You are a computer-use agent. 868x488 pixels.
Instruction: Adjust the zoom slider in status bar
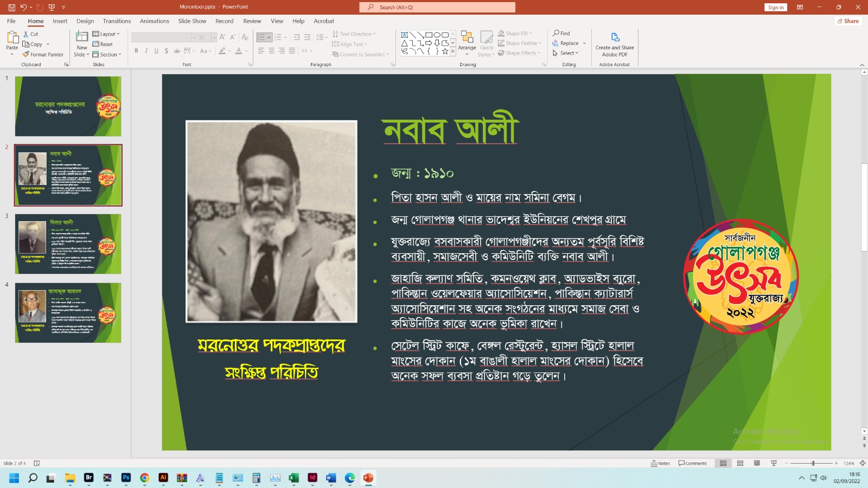click(813, 463)
